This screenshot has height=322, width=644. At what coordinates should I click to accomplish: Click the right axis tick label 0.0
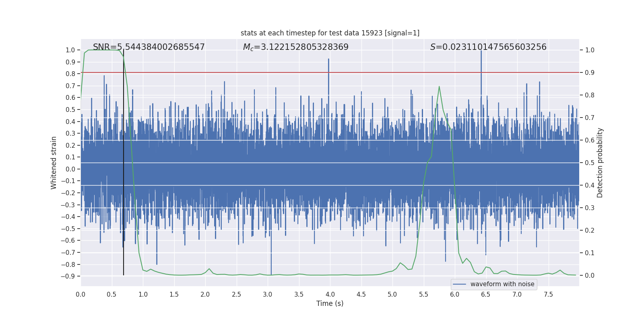pyautogui.click(x=590, y=276)
